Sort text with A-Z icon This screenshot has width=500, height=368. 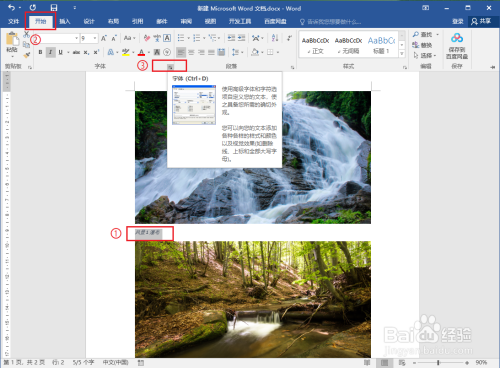coord(275,38)
